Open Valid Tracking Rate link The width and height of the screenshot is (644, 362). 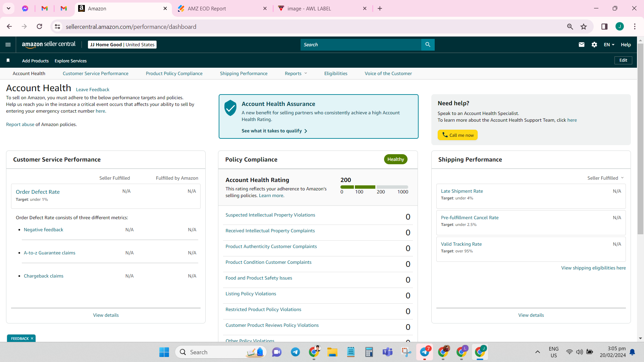pyautogui.click(x=461, y=244)
